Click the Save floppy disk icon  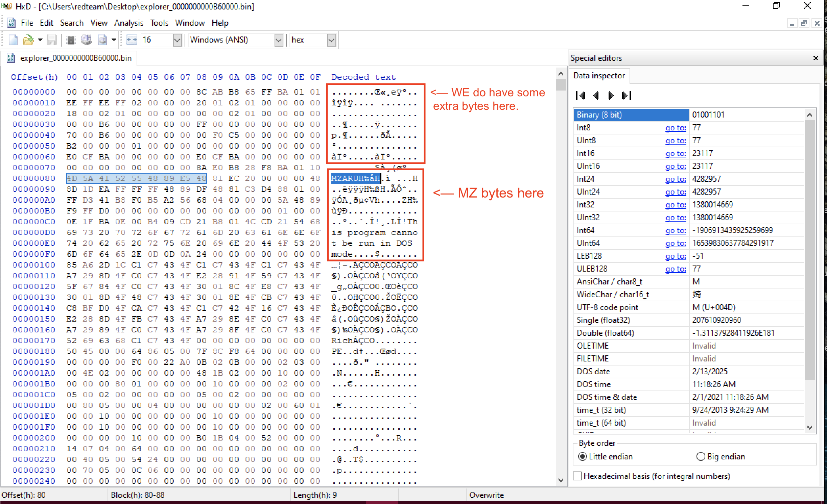(51, 40)
